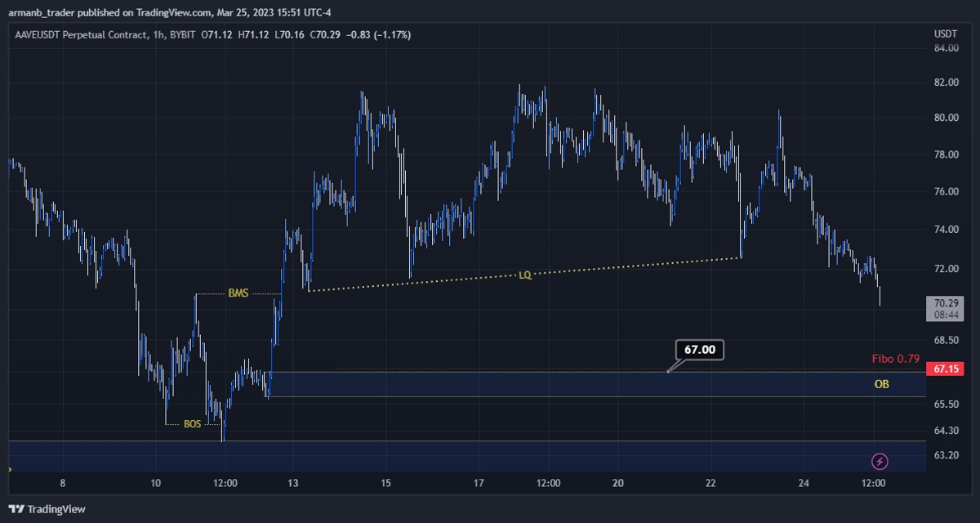Click the purple lightning bolt event icon
The height and width of the screenshot is (523, 980).
pyautogui.click(x=880, y=462)
